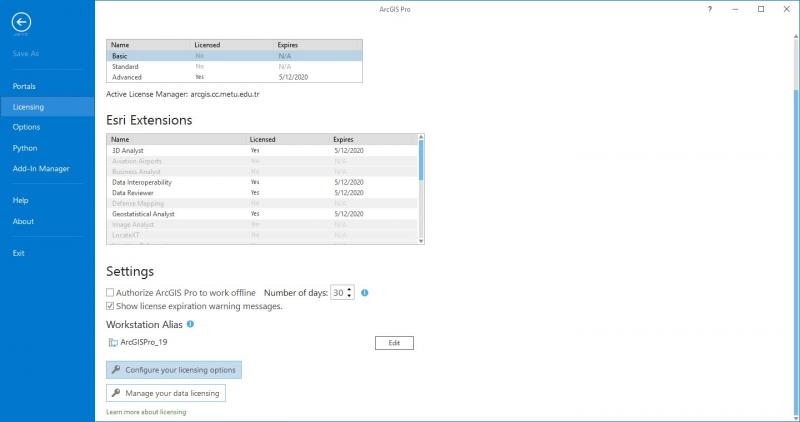Screen dimensions: 800x422
Task: Open the Options page
Action: (x=26, y=127)
